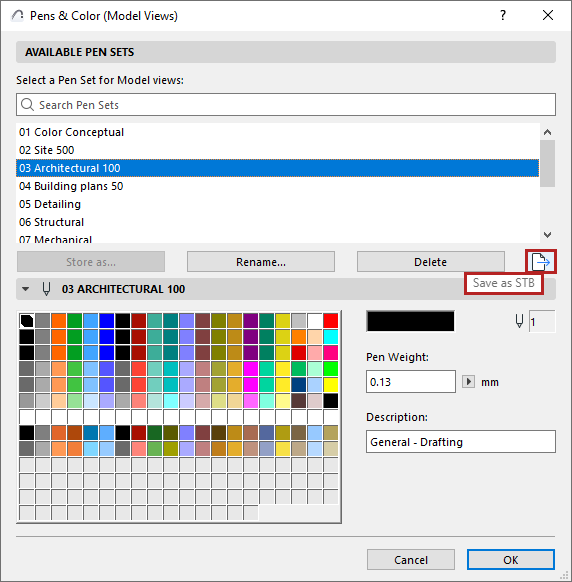
Task: Select the hot pink swatch ending the third row
Action: [x=330, y=353]
